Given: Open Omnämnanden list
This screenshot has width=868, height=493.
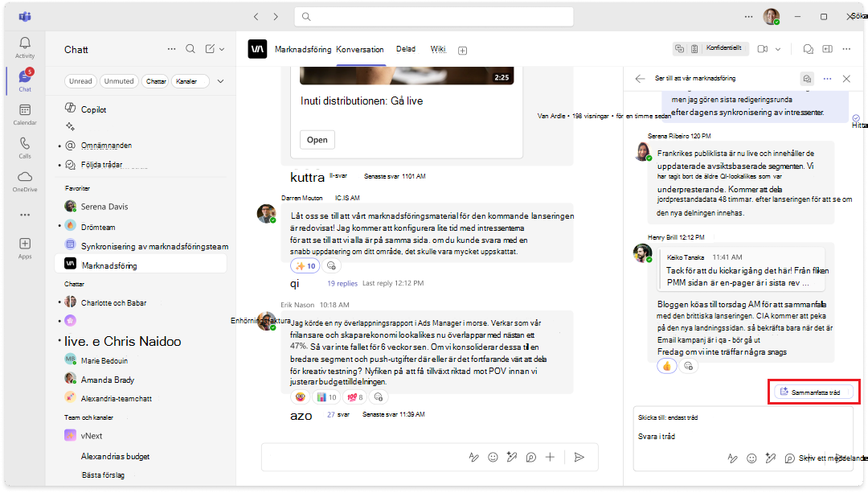Looking at the screenshot, I should pos(141,145).
